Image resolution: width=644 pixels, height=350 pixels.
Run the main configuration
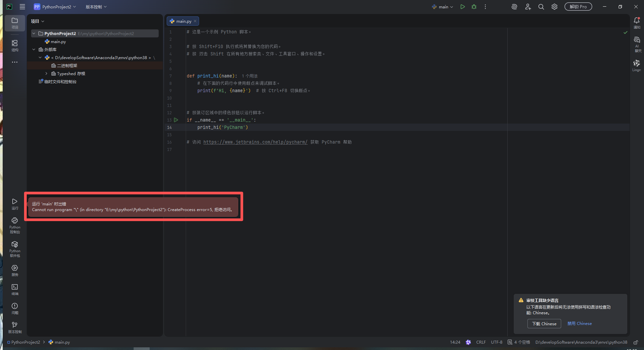463,7
